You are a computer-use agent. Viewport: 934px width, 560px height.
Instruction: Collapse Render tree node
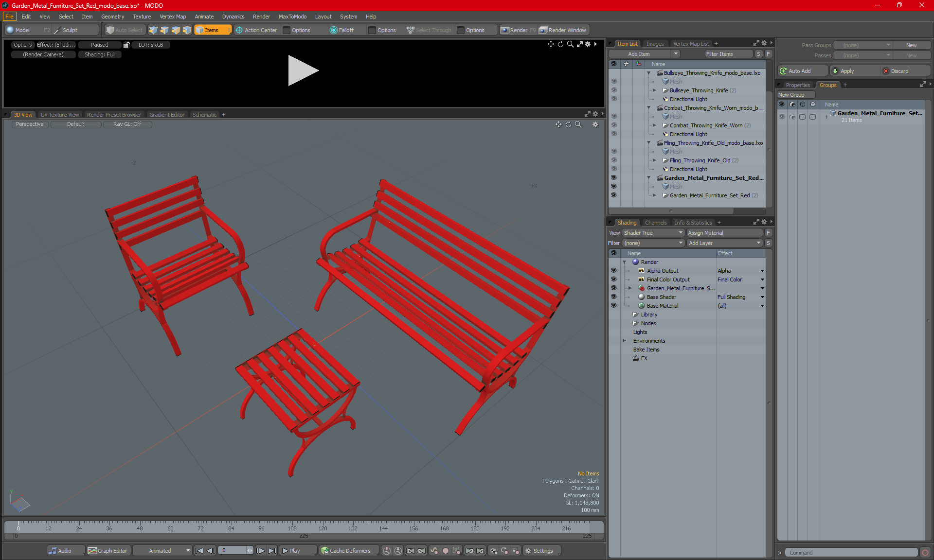coord(624,262)
